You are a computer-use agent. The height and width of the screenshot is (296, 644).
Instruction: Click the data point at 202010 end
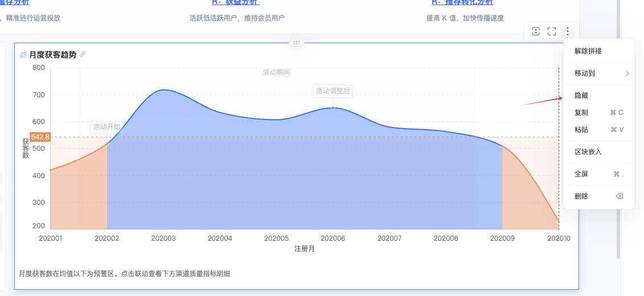[558, 222]
